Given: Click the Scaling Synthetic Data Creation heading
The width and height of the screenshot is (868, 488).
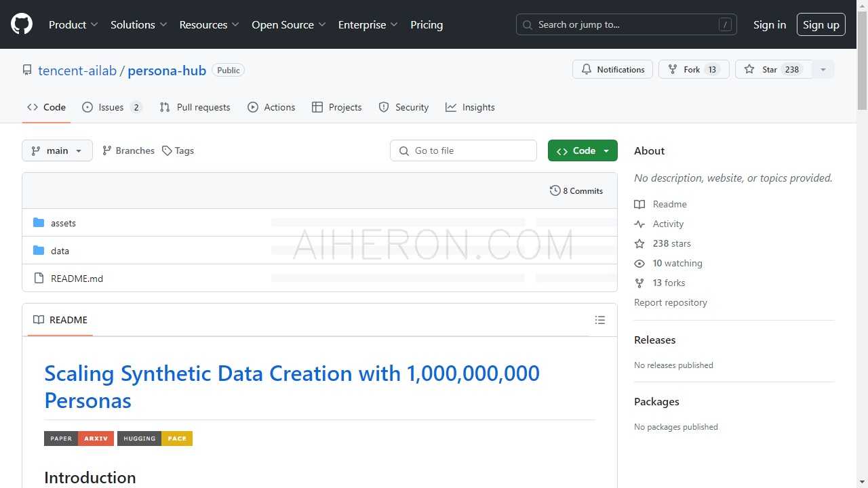Looking at the screenshot, I should pyautogui.click(x=292, y=387).
